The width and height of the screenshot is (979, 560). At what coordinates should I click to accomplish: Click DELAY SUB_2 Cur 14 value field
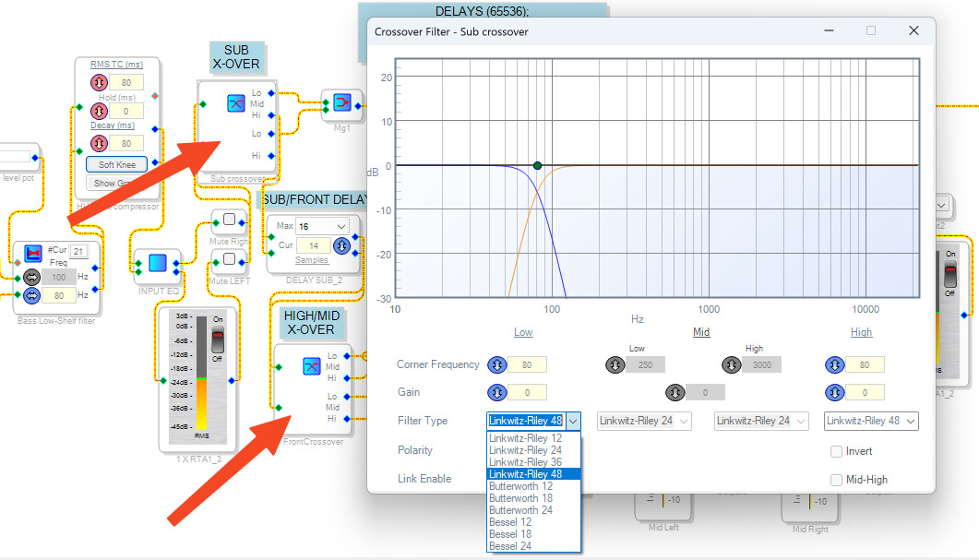314,246
